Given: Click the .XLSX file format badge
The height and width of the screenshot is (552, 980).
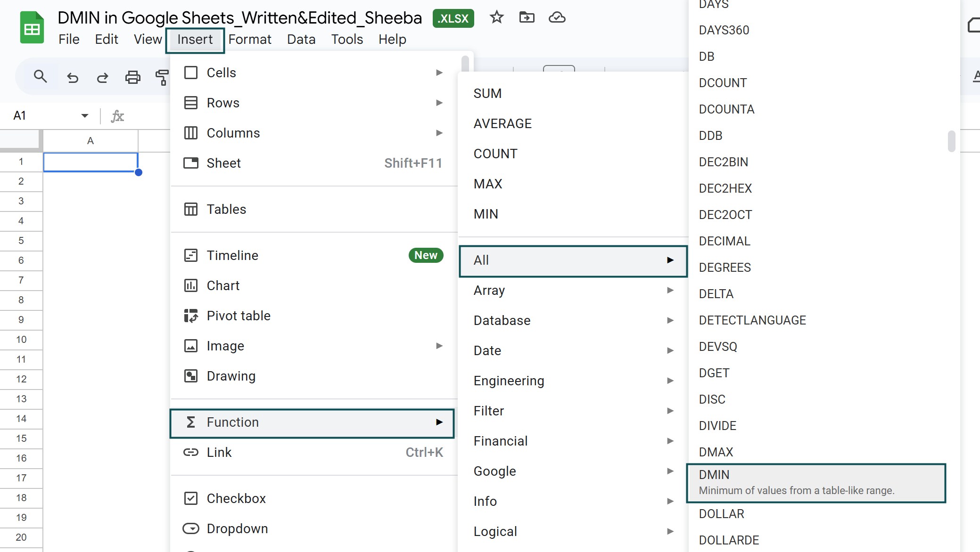Looking at the screenshot, I should (x=453, y=18).
